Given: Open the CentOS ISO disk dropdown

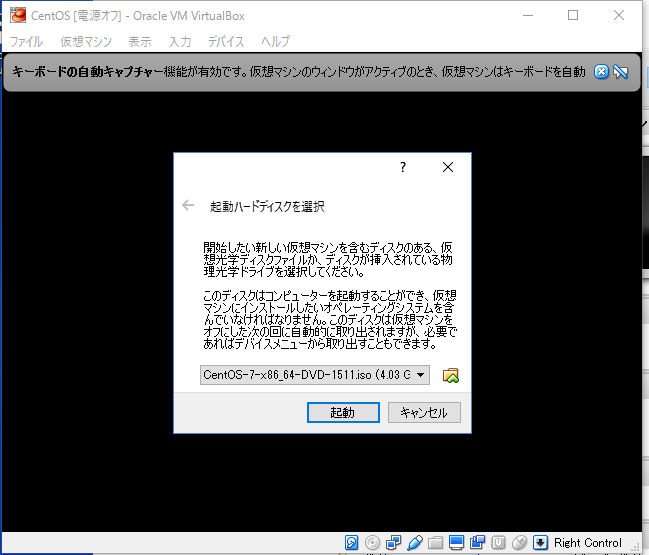Looking at the screenshot, I should click(315, 375).
